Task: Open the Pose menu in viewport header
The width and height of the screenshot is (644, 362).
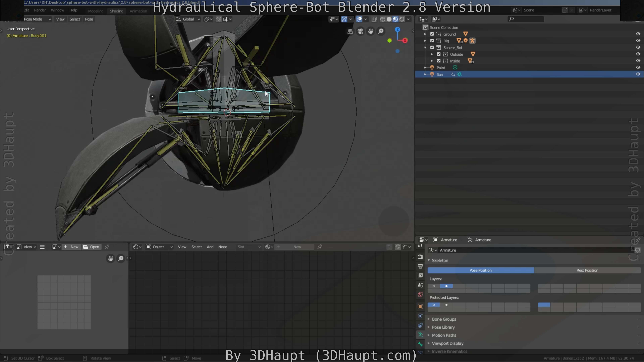Action: pos(89,19)
